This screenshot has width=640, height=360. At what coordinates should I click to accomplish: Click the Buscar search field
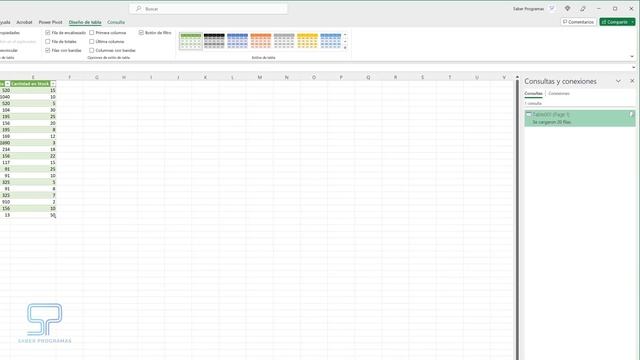tap(209, 9)
